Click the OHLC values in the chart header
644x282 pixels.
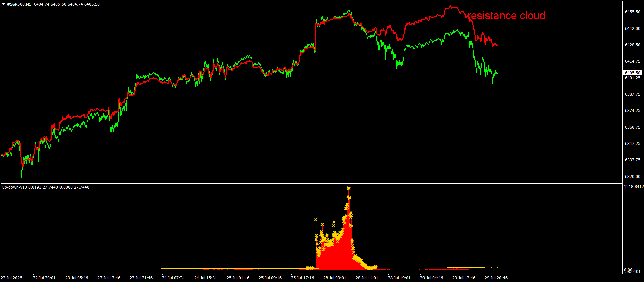[67, 4]
